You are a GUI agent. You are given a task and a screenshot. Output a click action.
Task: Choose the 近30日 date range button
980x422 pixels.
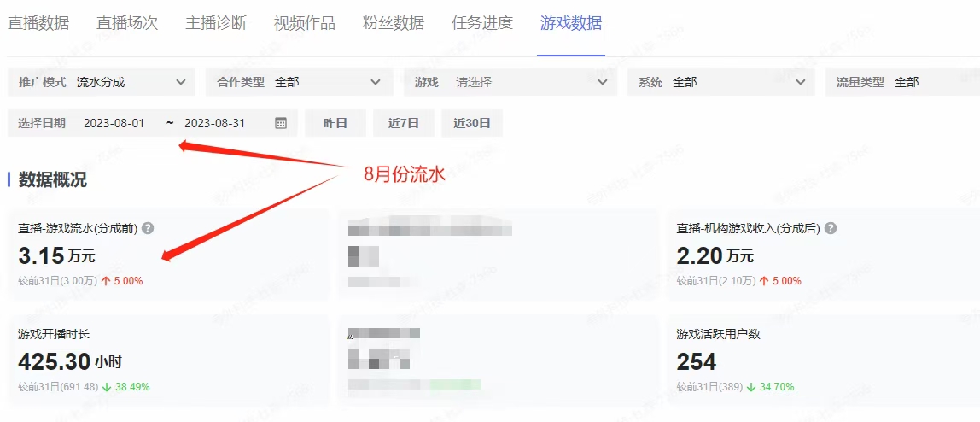(472, 123)
